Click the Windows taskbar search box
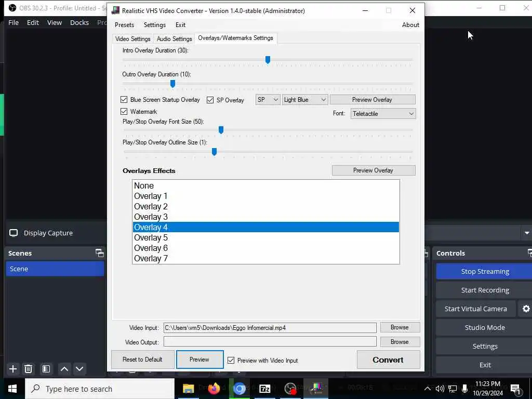This screenshot has height=399, width=532. [100, 389]
